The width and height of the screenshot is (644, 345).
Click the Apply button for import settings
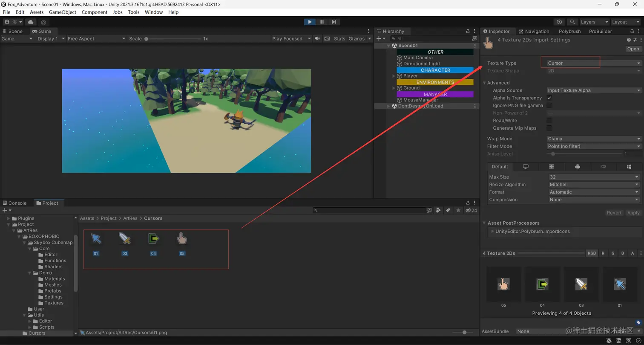pos(633,212)
